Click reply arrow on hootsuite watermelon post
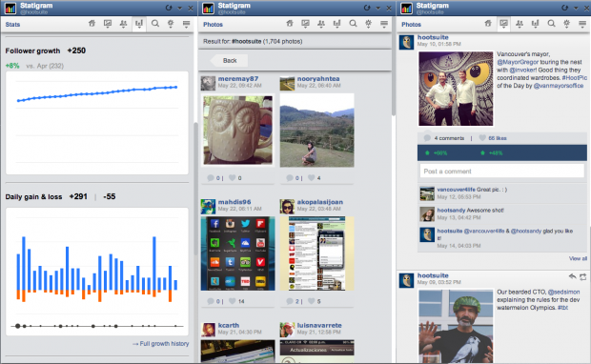Screen dimensions: 591x364 pos(572,277)
